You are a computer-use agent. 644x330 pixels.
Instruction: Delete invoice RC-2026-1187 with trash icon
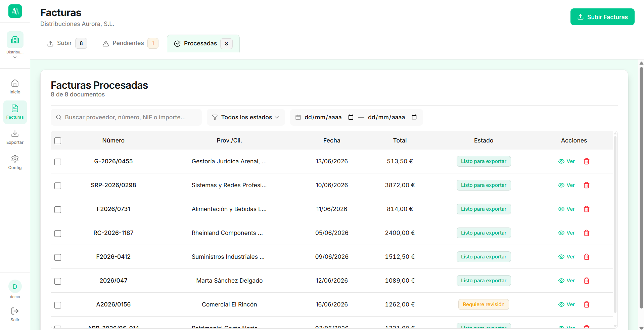point(587,233)
